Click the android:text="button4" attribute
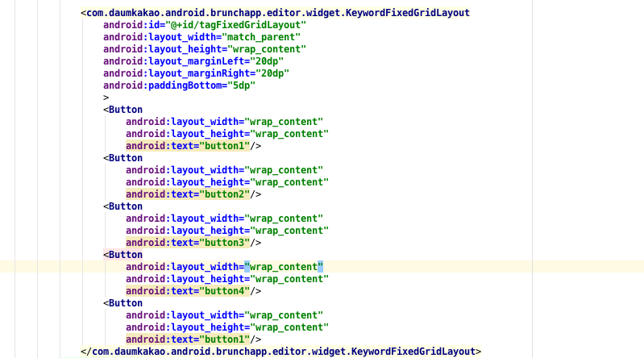The height and width of the screenshot is (358, 644). pyautogui.click(x=188, y=291)
